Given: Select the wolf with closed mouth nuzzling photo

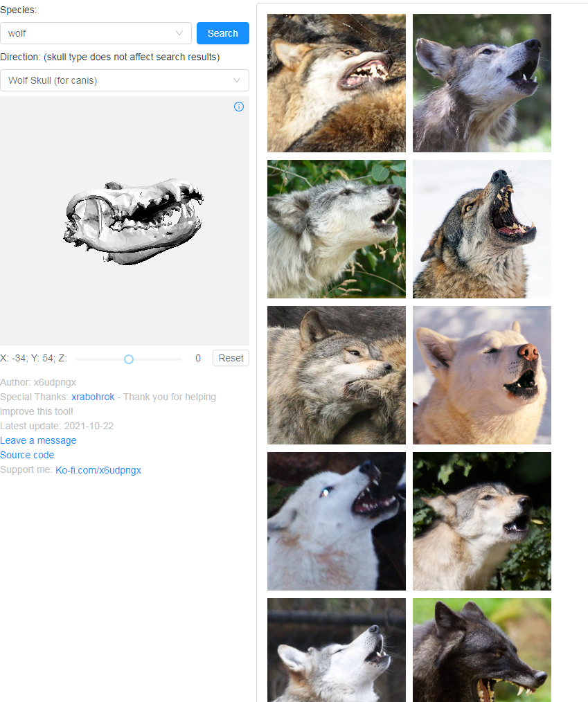Looking at the screenshot, I should (337, 375).
